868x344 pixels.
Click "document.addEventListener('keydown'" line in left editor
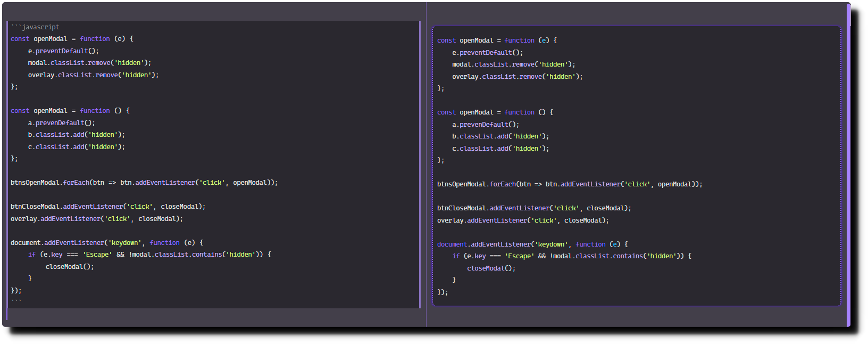(107, 243)
